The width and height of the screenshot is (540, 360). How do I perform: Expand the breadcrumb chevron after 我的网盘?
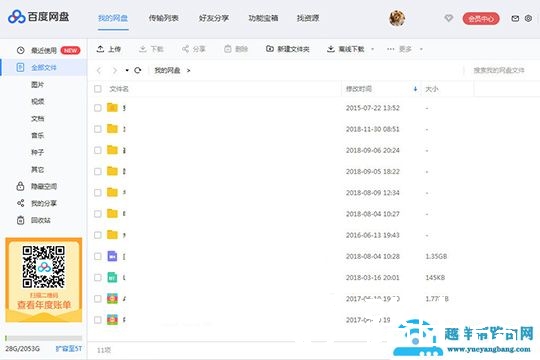pos(188,70)
